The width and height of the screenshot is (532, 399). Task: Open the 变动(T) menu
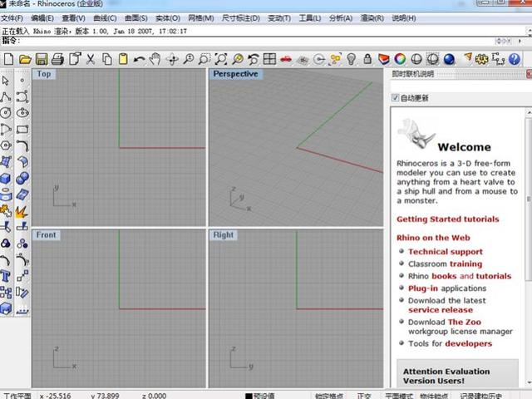pos(279,18)
